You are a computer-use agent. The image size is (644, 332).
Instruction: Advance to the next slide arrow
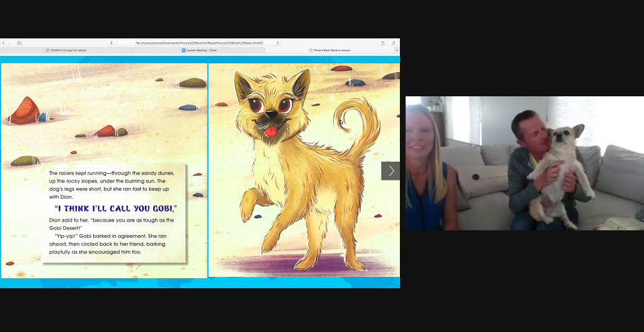(x=390, y=171)
